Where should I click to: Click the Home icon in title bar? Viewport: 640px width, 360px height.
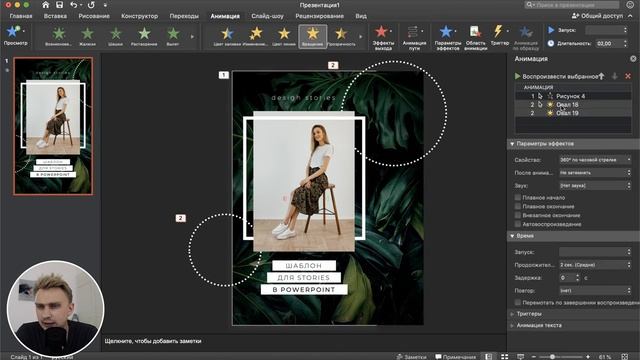point(45,5)
